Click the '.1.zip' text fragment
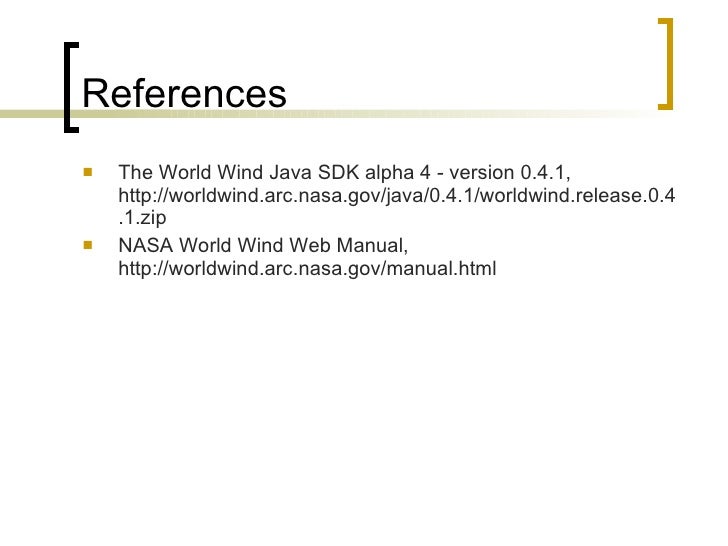This screenshot has height=546, width=728. pyautogui.click(x=142, y=218)
